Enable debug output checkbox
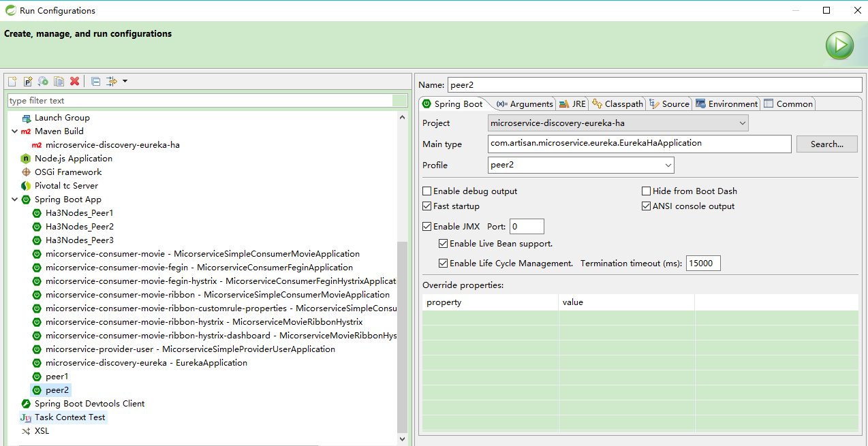Image resolution: width=868 pixels, height=446 pixels. point(427,191)
